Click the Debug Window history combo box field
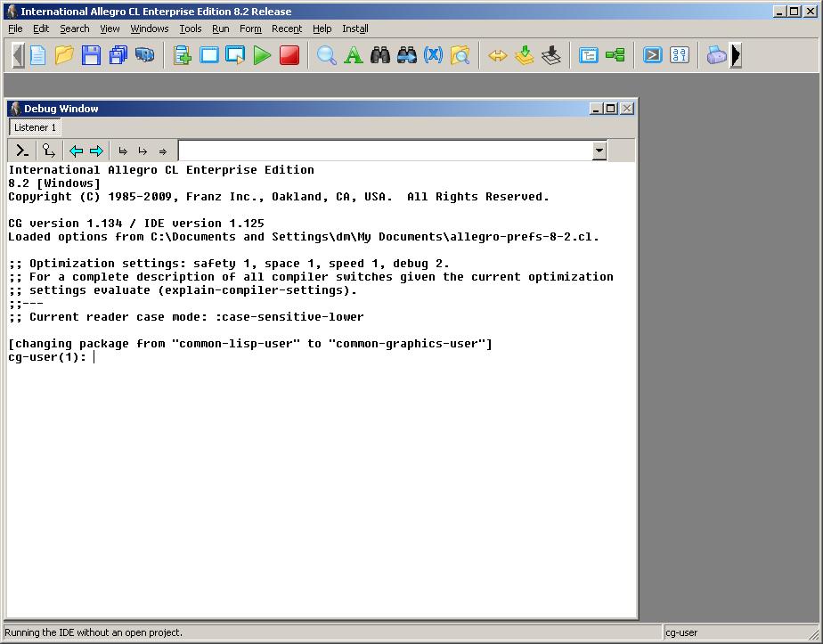Screen dimensions: 823x644 pos(386,151)
